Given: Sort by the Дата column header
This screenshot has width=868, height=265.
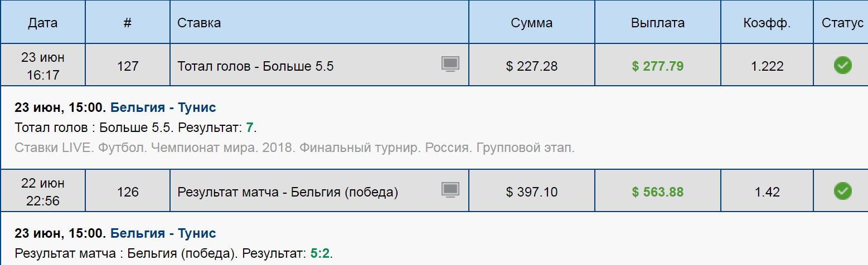Looking at the screenshot, I should click(42, 23).
